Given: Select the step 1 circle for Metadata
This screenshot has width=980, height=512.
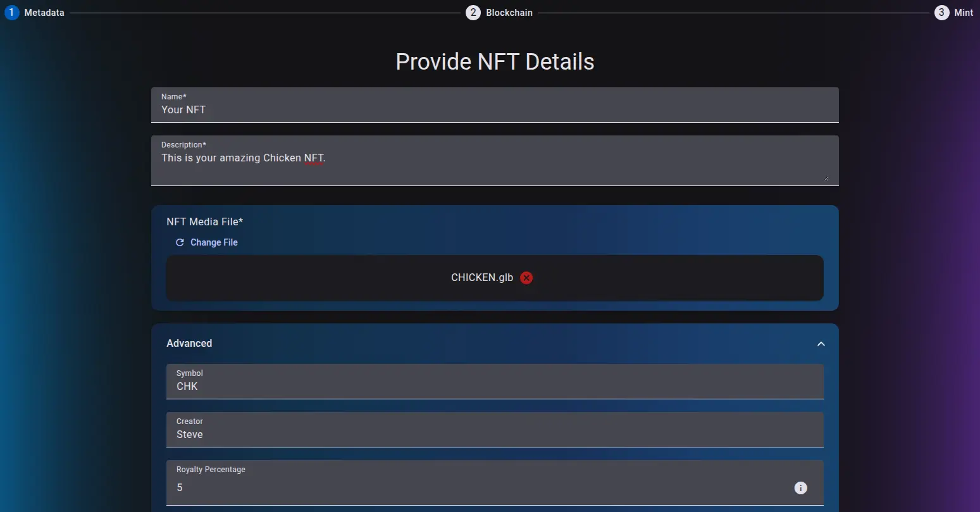Looking at the screenshot, I should [x=11, y=12].
